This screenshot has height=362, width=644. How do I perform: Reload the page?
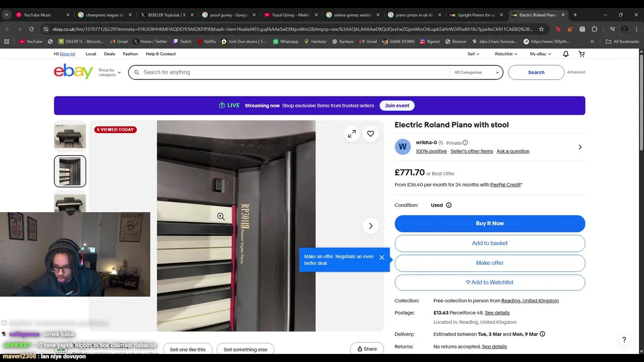coord(31,29)
